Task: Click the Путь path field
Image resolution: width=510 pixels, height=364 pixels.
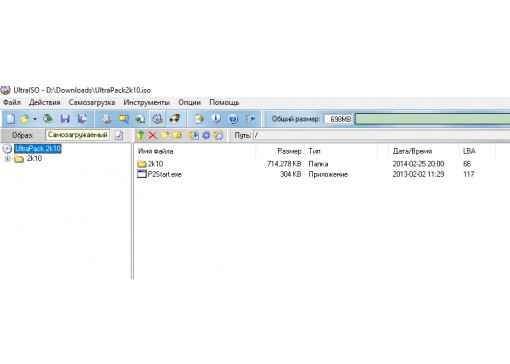Action: 381,135
